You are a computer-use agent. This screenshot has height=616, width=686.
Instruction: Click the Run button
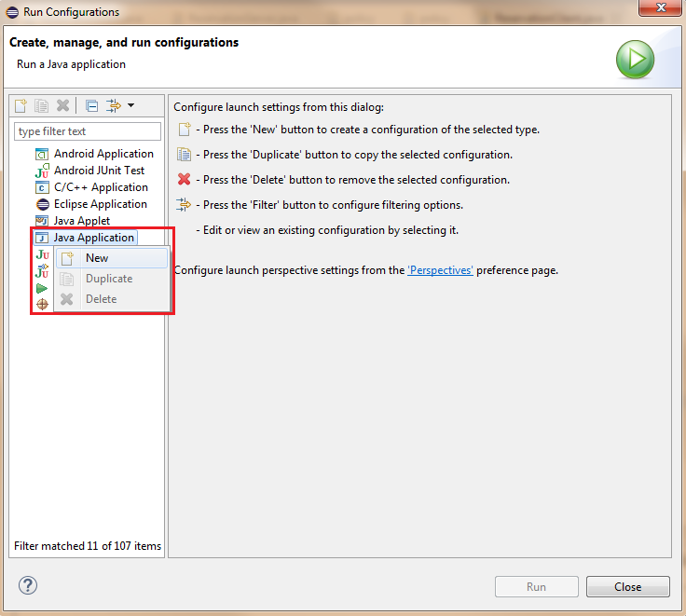click(536, 587)
